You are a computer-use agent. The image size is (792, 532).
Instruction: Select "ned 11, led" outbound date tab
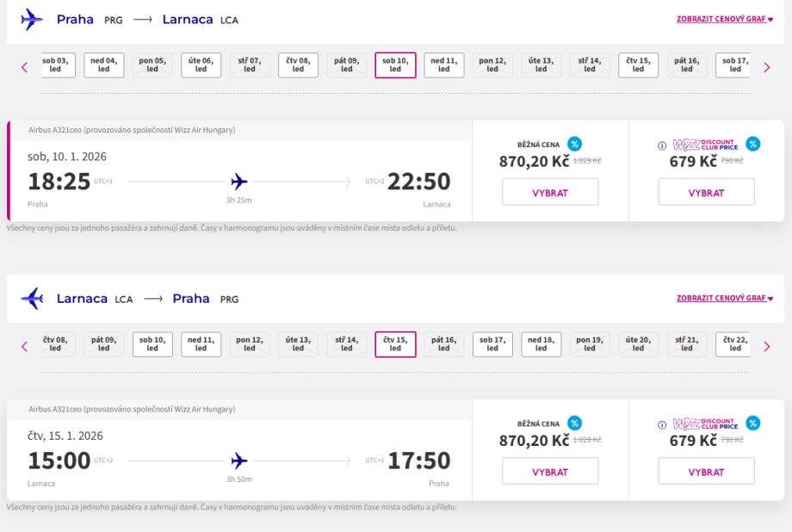tap(443, 65)
